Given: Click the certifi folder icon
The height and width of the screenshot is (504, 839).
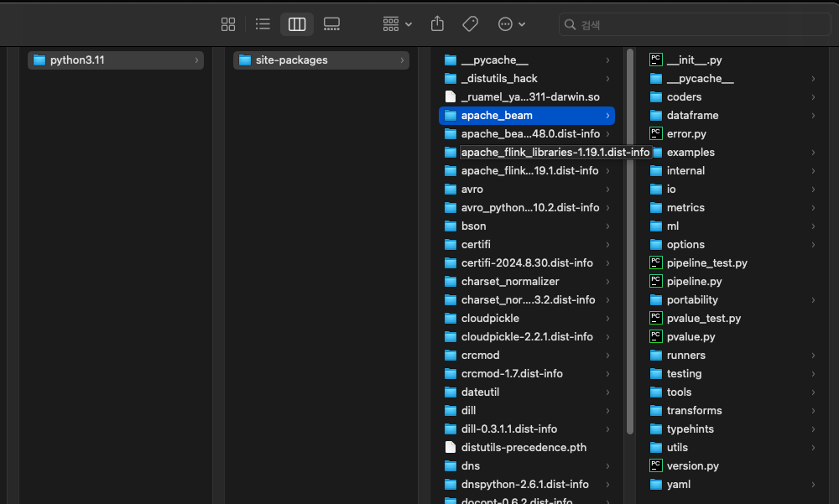Looking at the screenshot, I should pos(451,245).
